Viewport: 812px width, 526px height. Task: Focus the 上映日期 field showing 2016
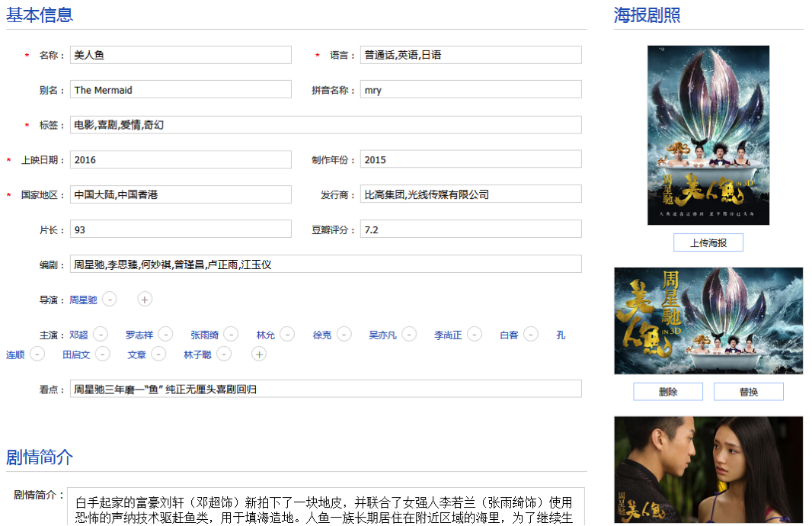click(x=181, y=159)
